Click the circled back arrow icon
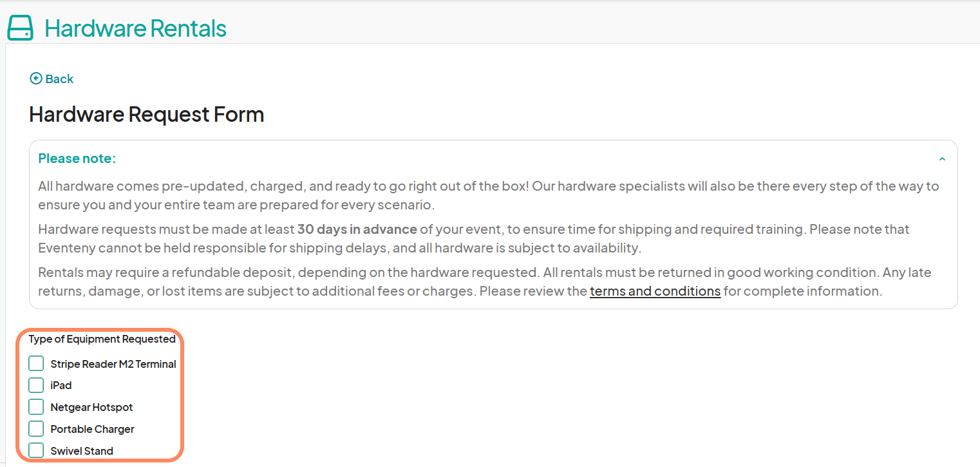The image size is (980, 467). click(35, 79)
